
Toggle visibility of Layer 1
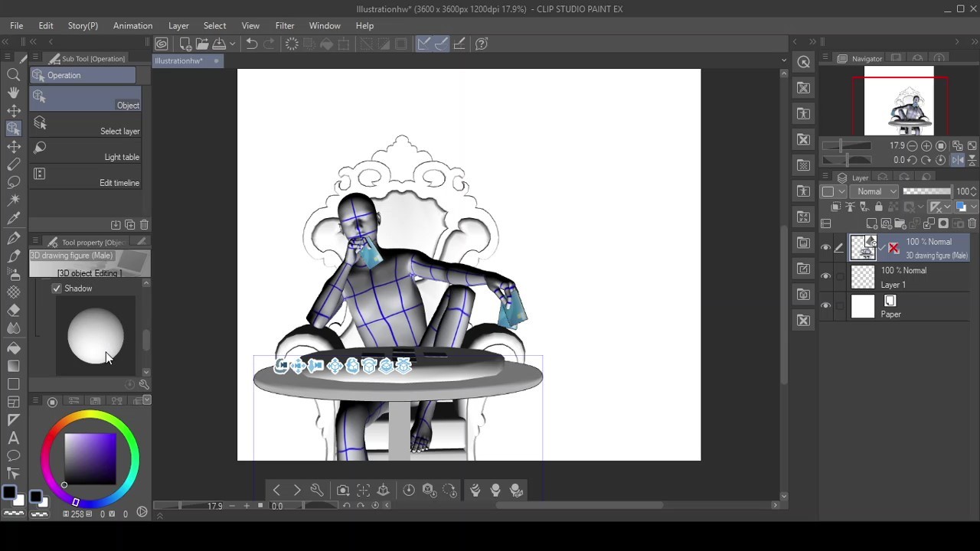[825, 275]
